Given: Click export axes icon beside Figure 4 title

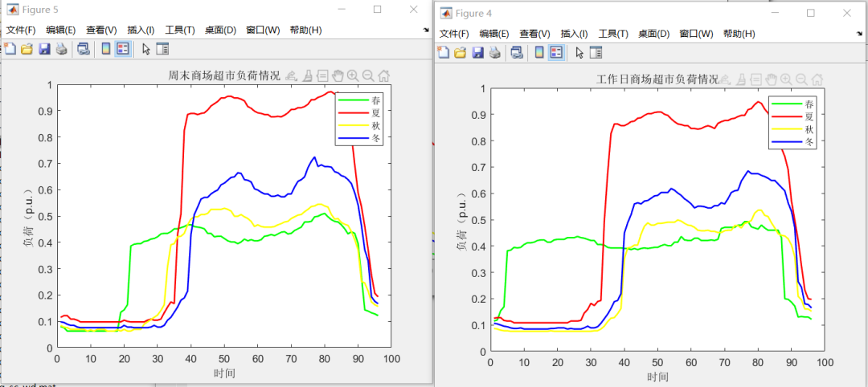Looking at the screenshot, I should [x=725, y=79].
